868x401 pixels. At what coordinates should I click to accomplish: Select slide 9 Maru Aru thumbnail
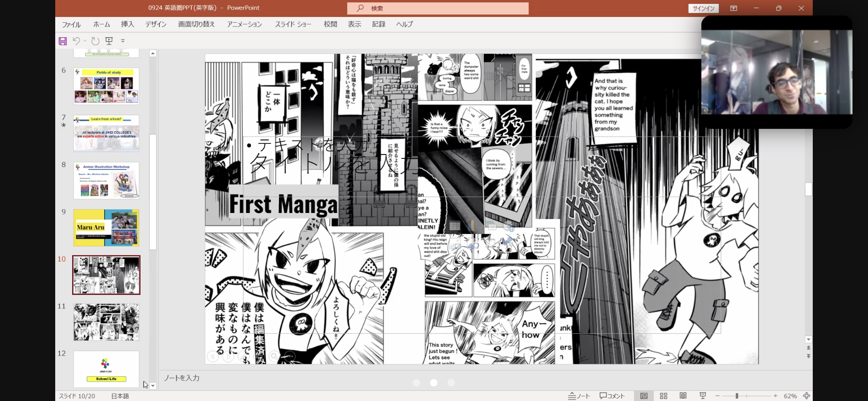[106, 228]
